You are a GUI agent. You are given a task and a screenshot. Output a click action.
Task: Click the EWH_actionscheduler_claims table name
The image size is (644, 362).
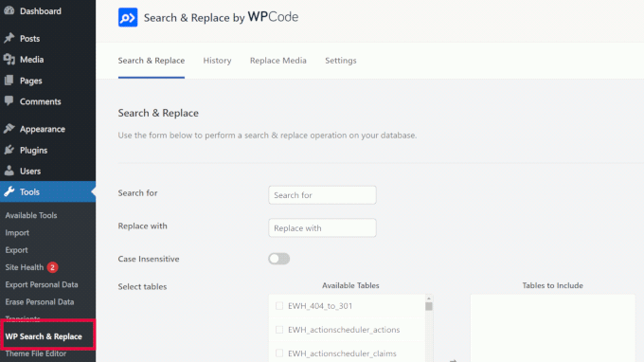[x=342, y=353]
